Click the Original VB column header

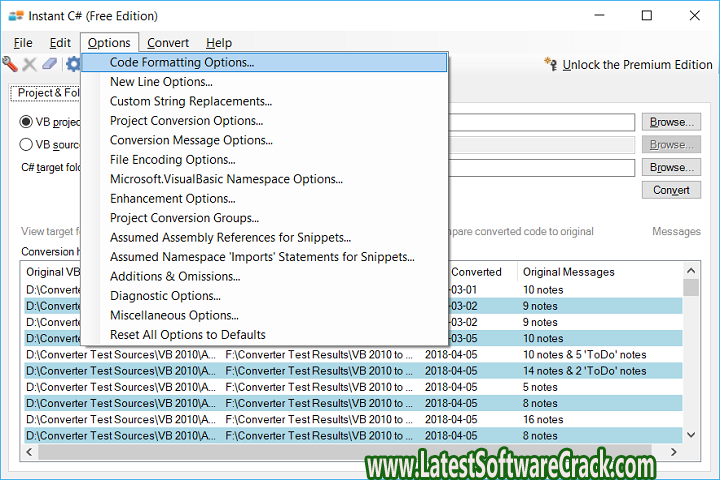point(53,272)
